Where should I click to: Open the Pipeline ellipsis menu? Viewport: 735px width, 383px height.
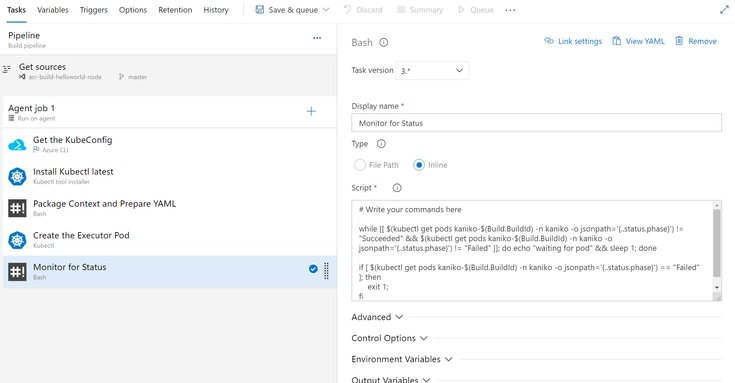click(317, 38)
